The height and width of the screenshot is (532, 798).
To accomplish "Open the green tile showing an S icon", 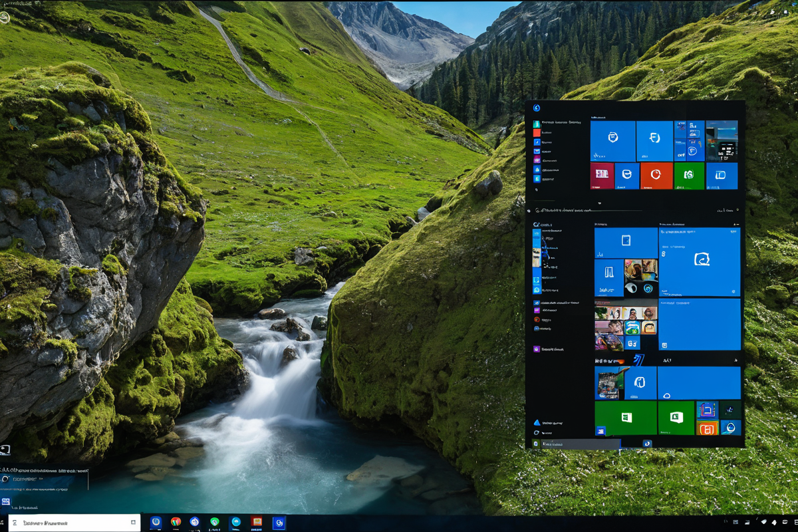I will click(x=689, y=176).
